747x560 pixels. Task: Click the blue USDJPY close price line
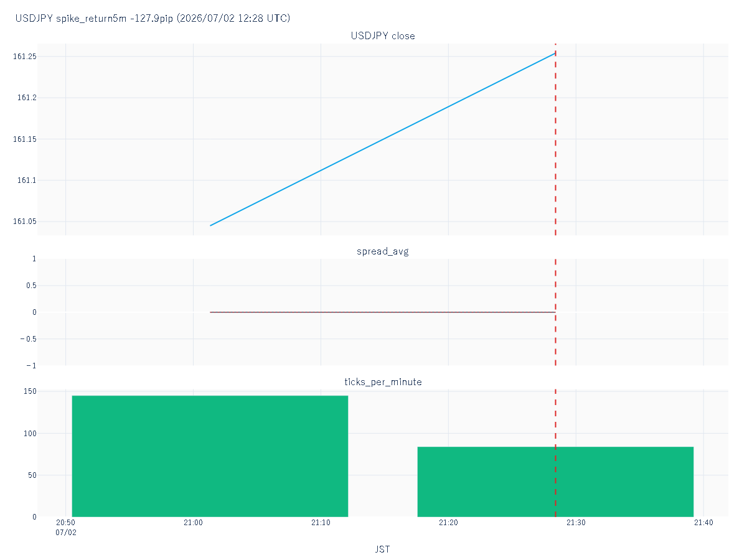tap(383, 139)
